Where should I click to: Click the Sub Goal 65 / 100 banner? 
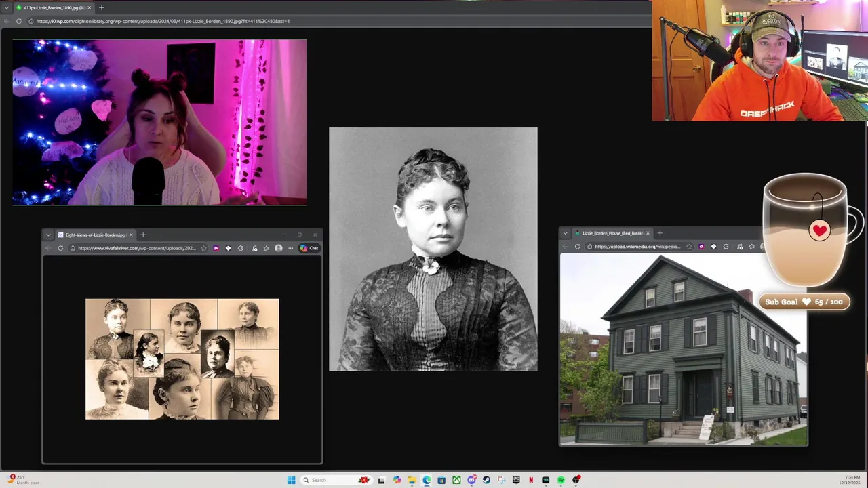point(804,302)
